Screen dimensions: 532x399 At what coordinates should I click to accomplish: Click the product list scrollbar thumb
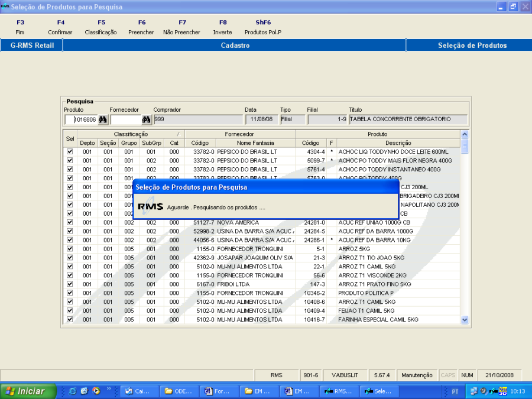point(465,147)
